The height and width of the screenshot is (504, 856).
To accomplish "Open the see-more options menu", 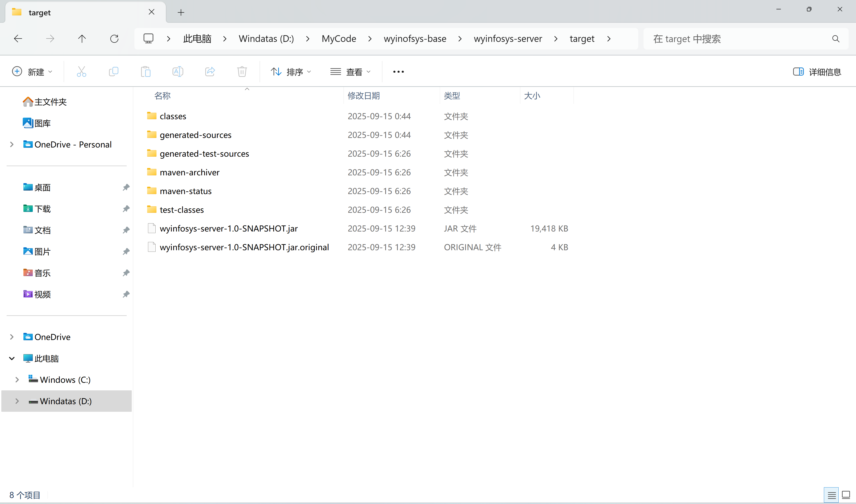I will pyautogui.click(x=398, y=71).
